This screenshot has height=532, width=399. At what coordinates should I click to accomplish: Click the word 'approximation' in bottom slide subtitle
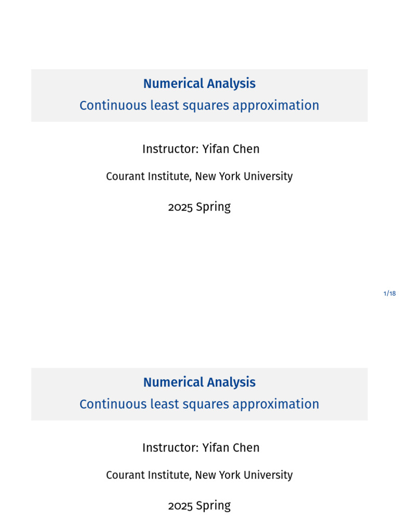point(276,404)
